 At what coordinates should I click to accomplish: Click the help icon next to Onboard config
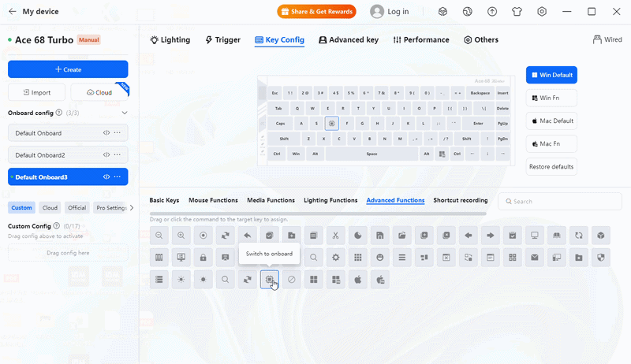[x=58, y=113]
